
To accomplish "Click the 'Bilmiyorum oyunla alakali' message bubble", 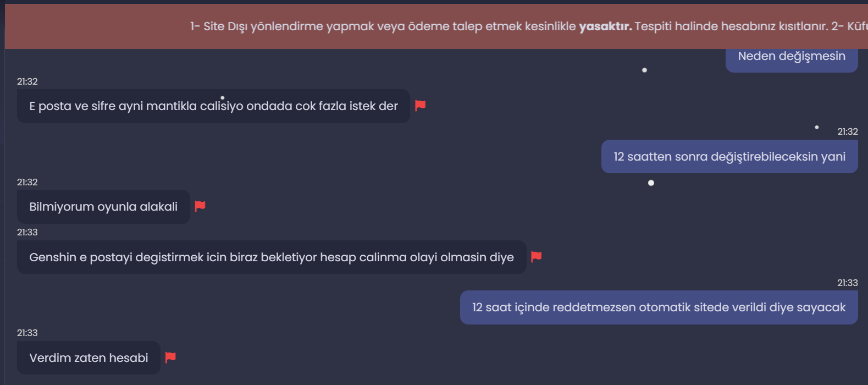I will point(103,207).
